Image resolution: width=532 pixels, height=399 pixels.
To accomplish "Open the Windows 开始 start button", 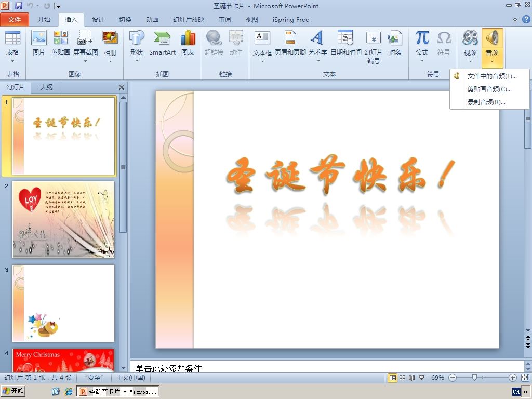I will [x=13, y=391].
